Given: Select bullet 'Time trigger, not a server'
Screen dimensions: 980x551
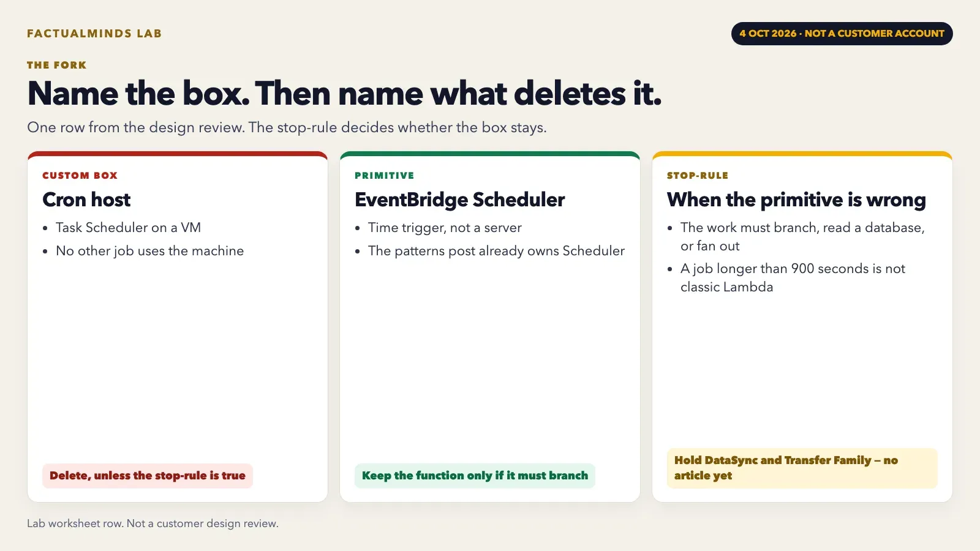Looking at the screenshot, I should [445, 228].
